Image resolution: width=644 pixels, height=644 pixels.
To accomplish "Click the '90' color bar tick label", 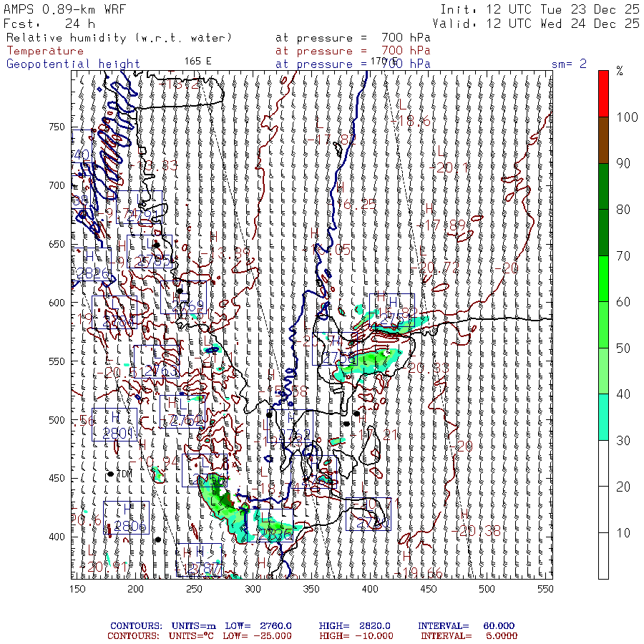I will click(x=623, y=163).
